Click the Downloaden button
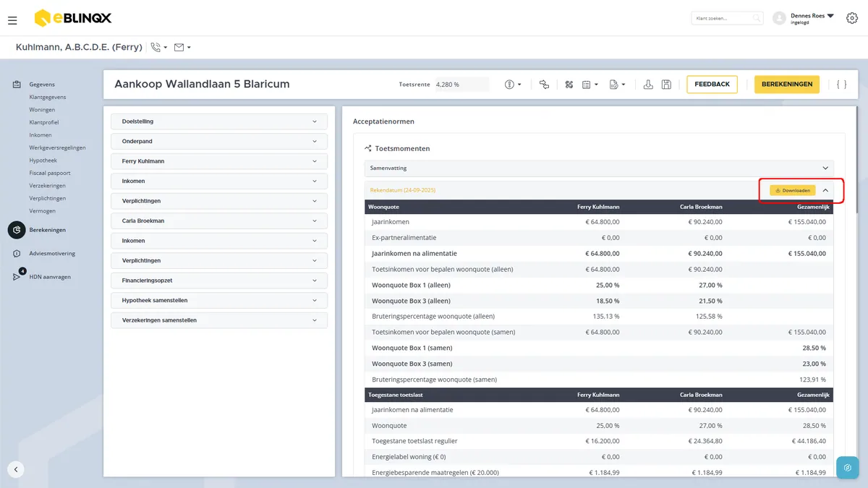The image size is (868, 488). pyautogui.click(x=792, y=190)
